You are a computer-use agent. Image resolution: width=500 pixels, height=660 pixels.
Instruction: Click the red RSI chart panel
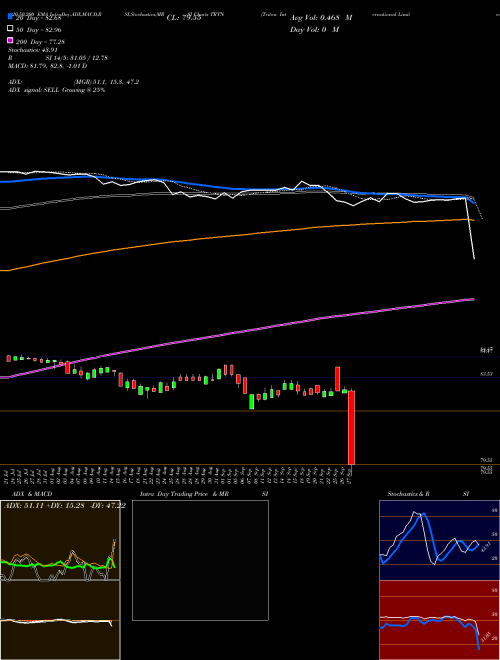[439, 620]
